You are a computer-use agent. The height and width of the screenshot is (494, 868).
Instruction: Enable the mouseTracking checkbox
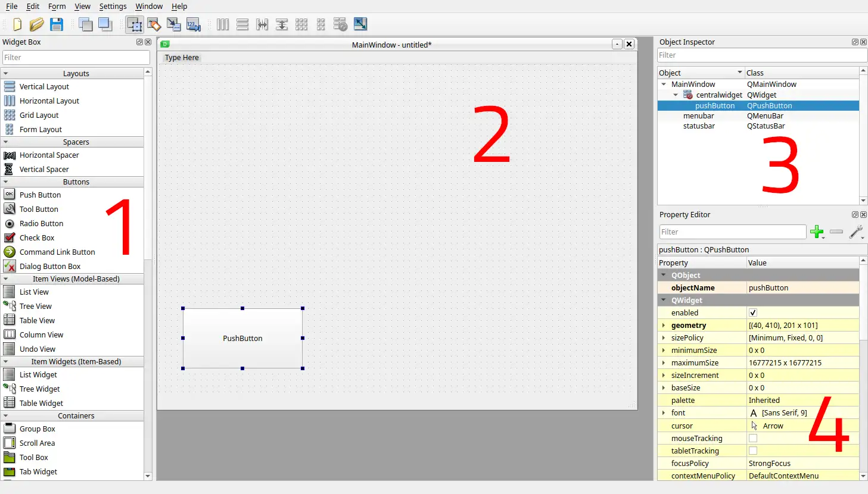(753, 439)
